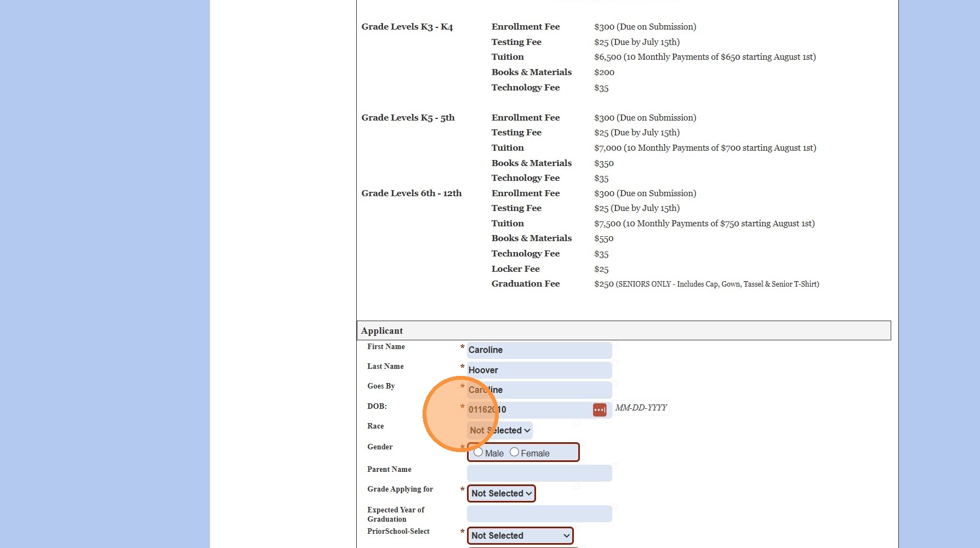980x548 pixels.
Task: Click the Expected Year of Graduation field
Action: 539,513
